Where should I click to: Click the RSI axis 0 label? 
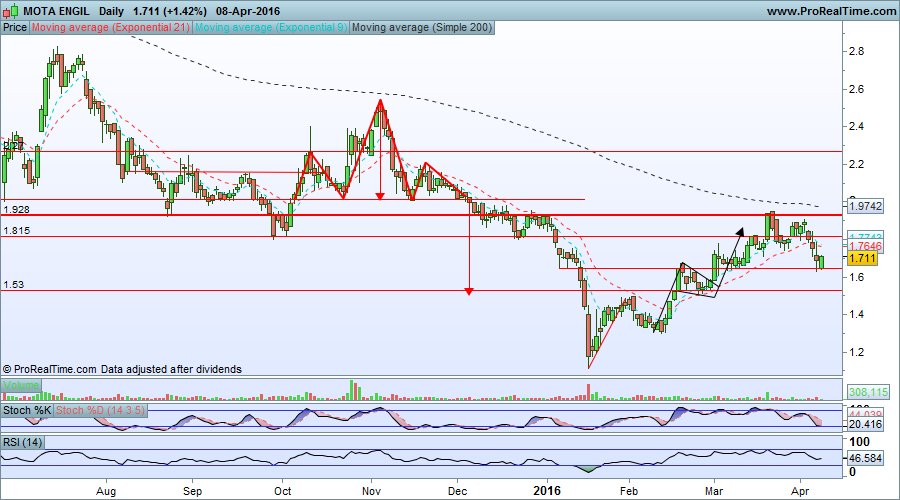pyautogui.click(x=852, y=472)
